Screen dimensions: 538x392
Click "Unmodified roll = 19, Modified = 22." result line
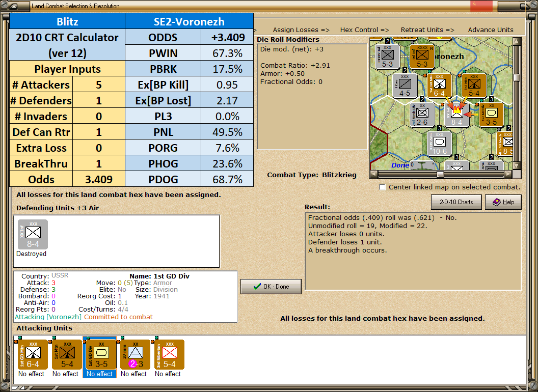click(367, 226)
